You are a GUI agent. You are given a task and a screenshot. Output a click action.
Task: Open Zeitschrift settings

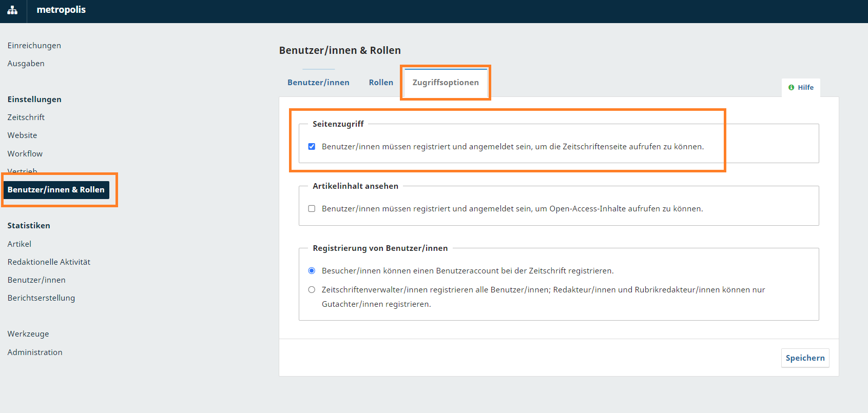(26, 117)
